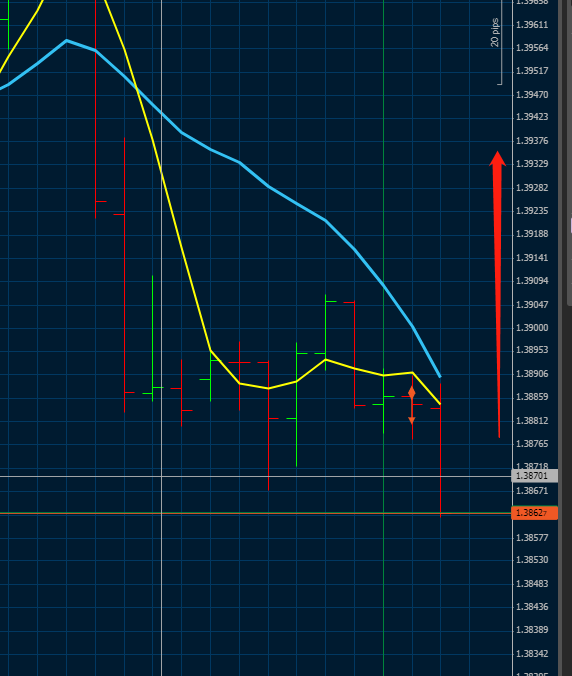
Task: Click price axis label 1.38765
Action: (532, 444)
